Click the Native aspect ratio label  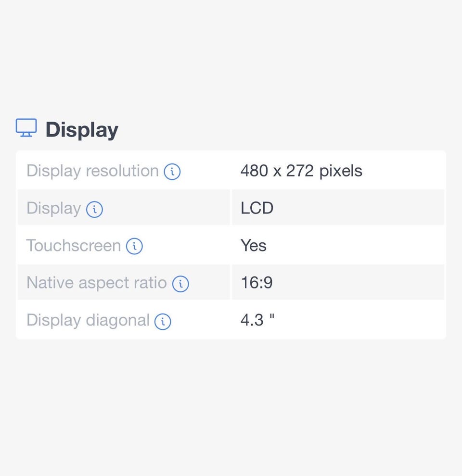[x=96, y=283]
